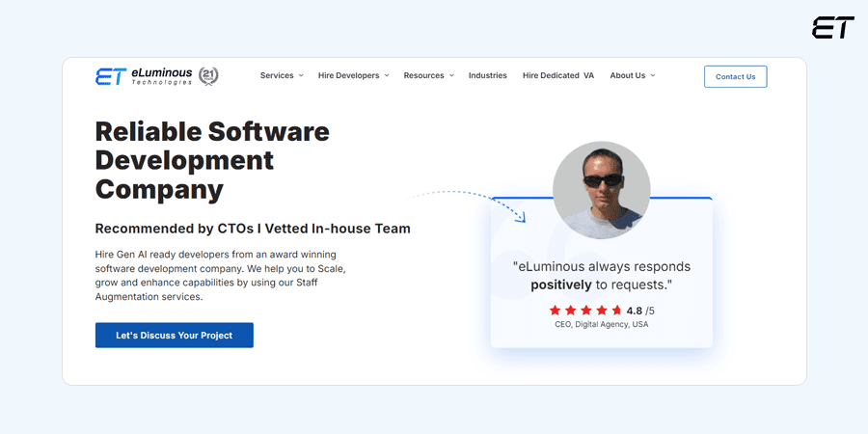Click the half-filled fifth rating star

pyautogui.click(x=617, y=311)
